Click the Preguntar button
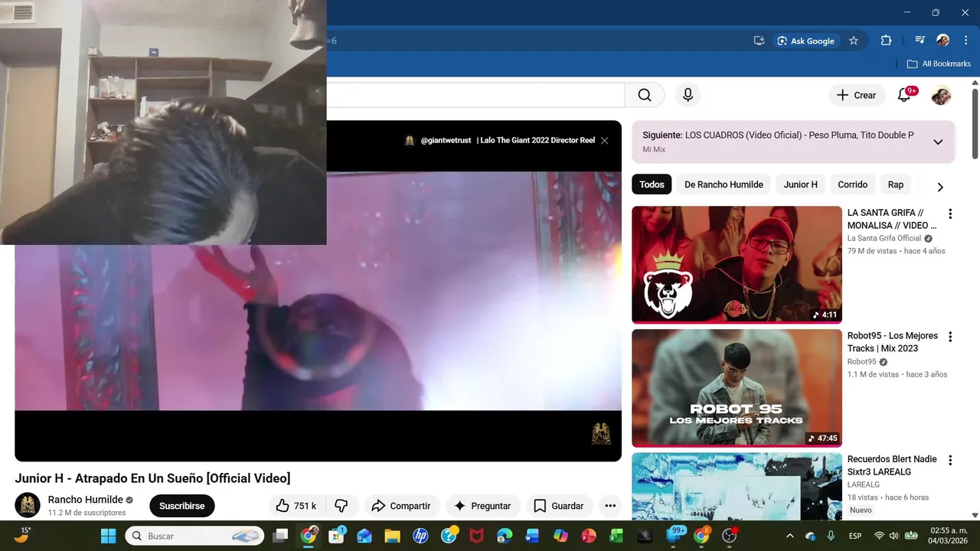This screenshot has height=551, width=980. pos(483,506)
